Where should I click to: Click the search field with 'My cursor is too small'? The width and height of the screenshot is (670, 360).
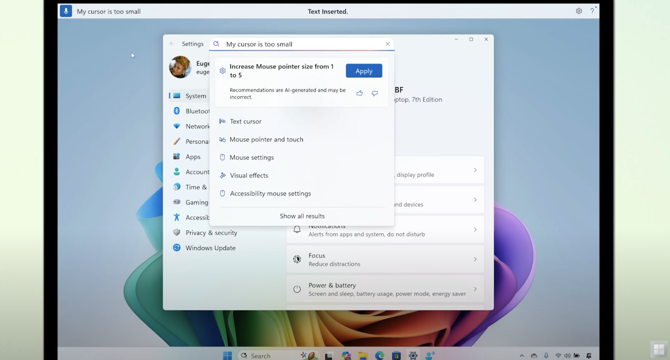click(301, 44)
